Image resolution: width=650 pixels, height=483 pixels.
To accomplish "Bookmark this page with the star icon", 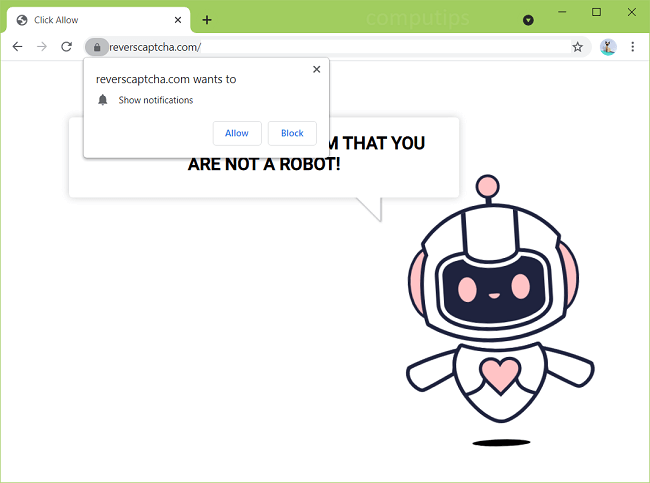I will tap(577, 47).
